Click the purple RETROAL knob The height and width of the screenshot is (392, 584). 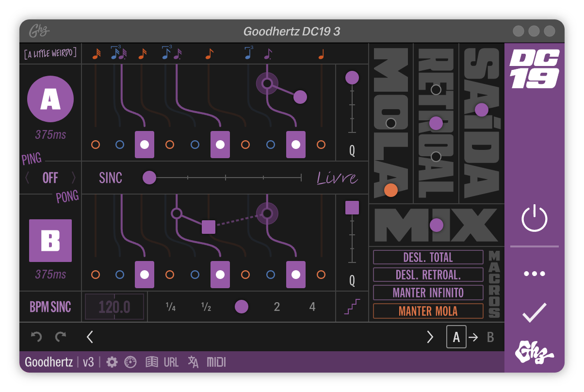point(436,123)
